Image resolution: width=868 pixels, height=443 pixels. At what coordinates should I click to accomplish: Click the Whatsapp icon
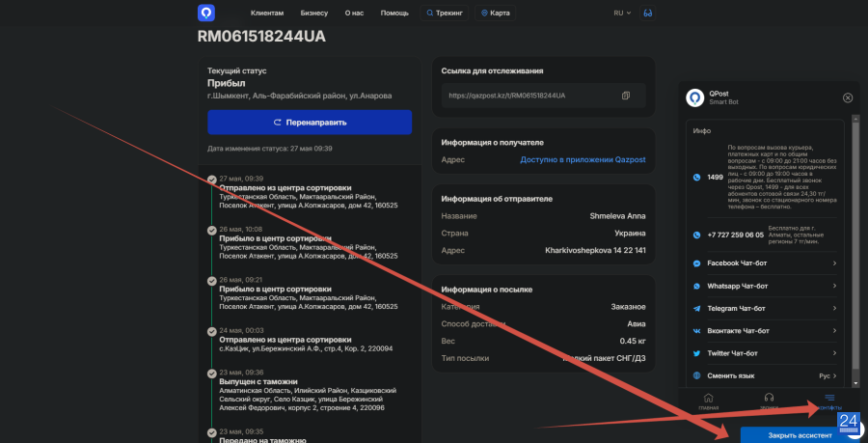[x=696, y=287]
